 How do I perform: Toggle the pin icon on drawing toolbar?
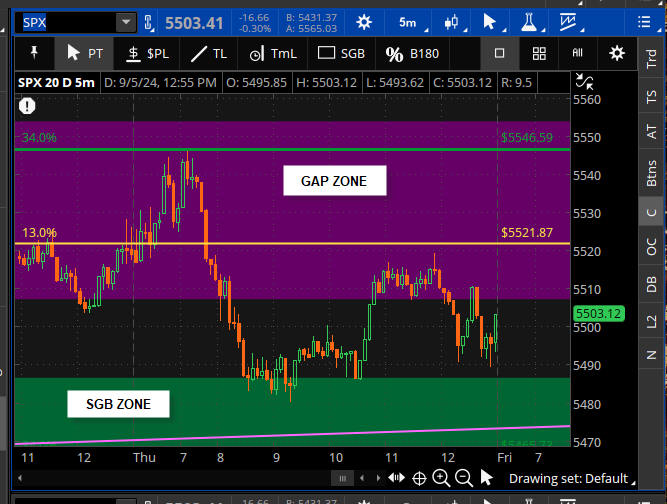pyautogui.click(x=34, y=54)
